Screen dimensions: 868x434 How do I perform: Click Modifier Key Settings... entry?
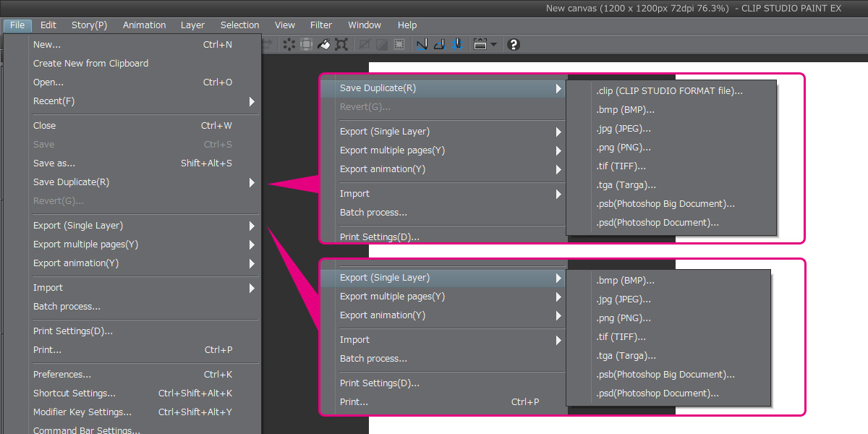(x=82, y=412)
